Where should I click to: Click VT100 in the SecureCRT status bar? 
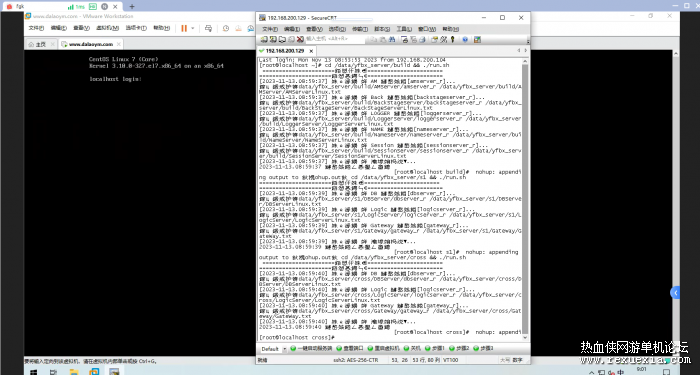tap(451, 359)
